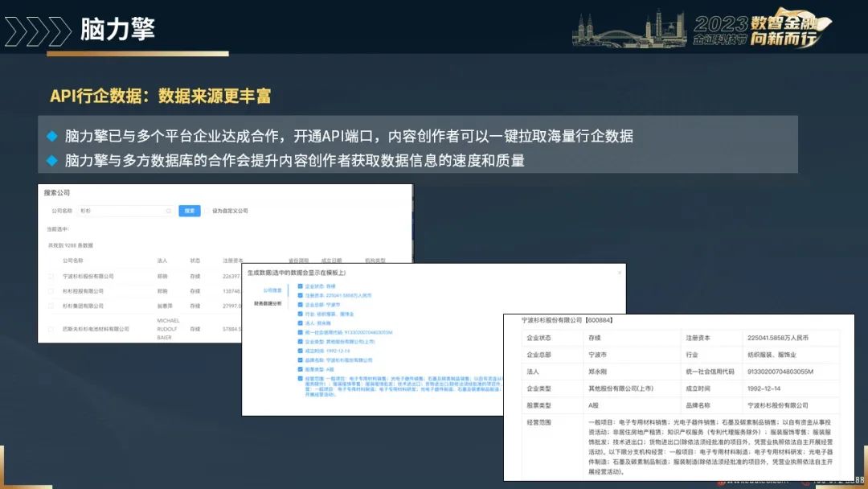The height and width of the screenshot is (489, 868).
Task: Close the 生成数据 dialog with X
Action: (x=620, y=273)
